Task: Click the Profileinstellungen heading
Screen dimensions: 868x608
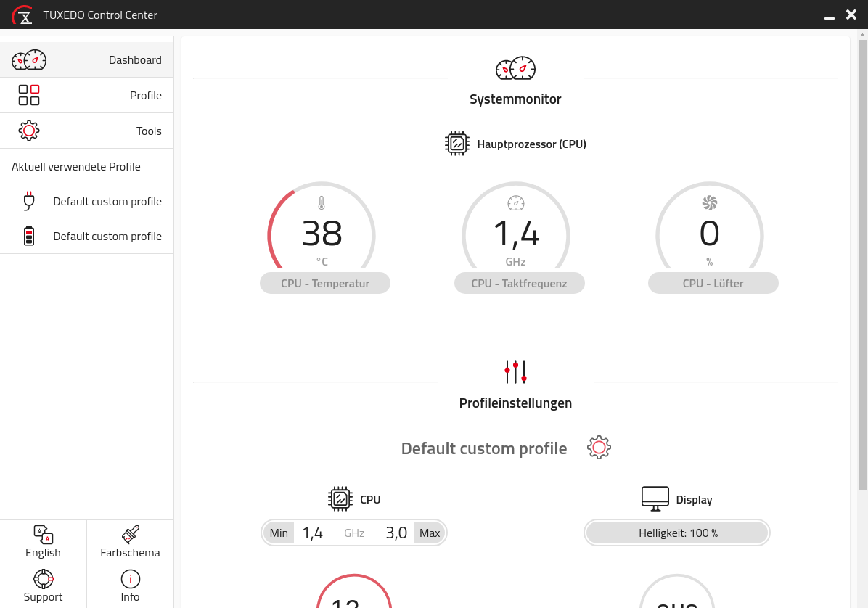Action: [515, 403]
